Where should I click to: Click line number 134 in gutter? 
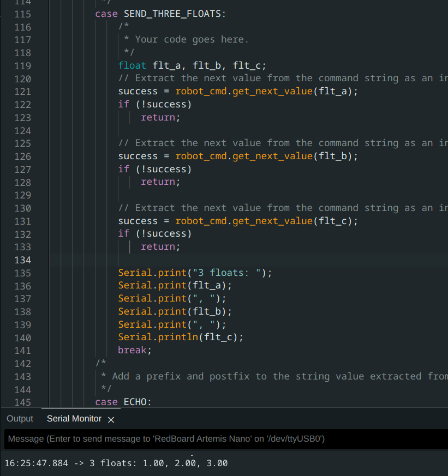[x=23, y=260]
